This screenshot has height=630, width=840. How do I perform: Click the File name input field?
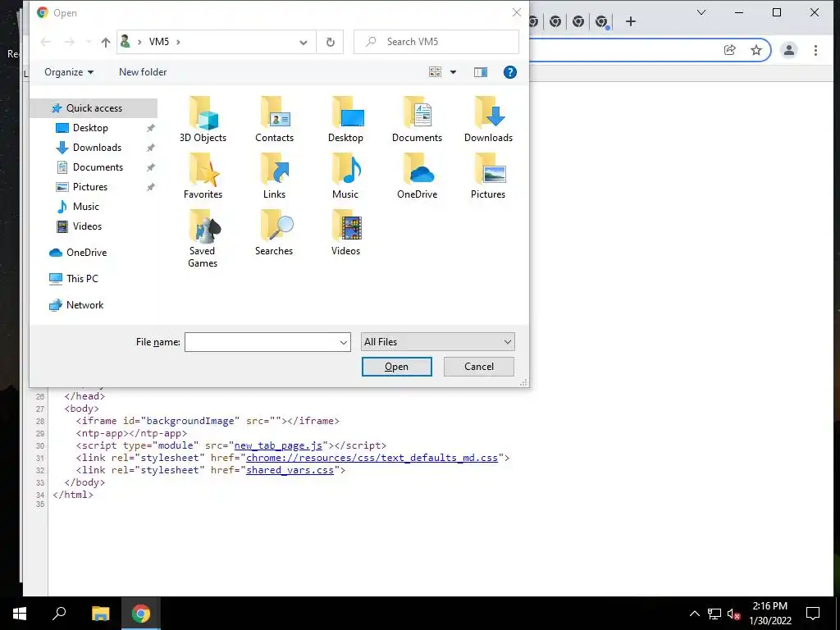262,342
